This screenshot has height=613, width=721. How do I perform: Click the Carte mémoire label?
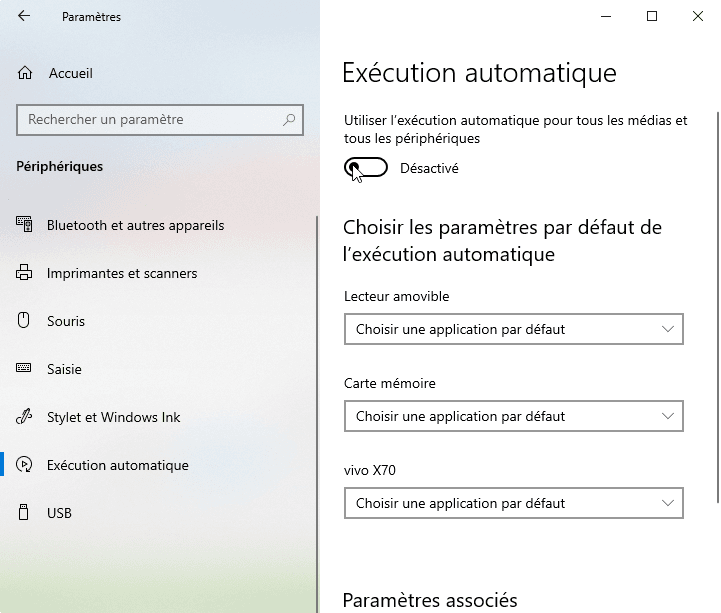(x=389, y=383)
